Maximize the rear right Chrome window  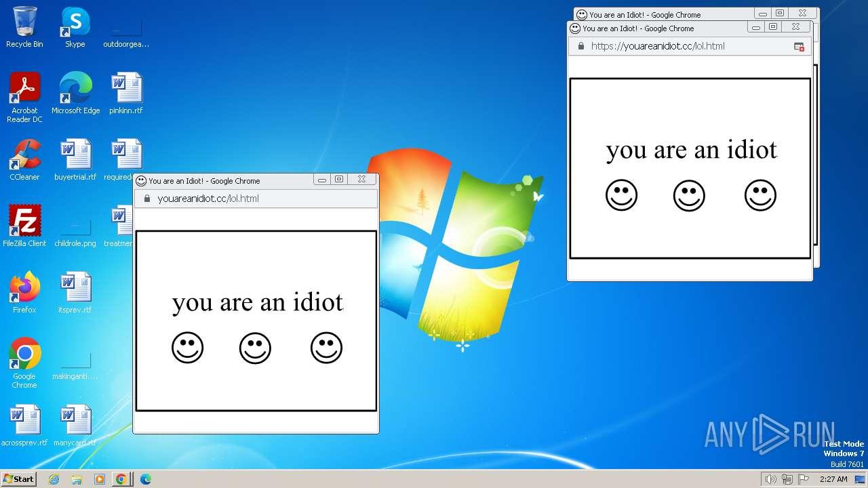pyautogui.click(x=780, y=13)
